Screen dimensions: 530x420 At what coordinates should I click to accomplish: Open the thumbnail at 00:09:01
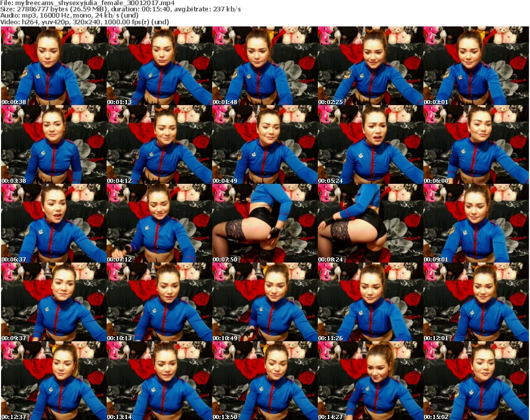[476, 223]
